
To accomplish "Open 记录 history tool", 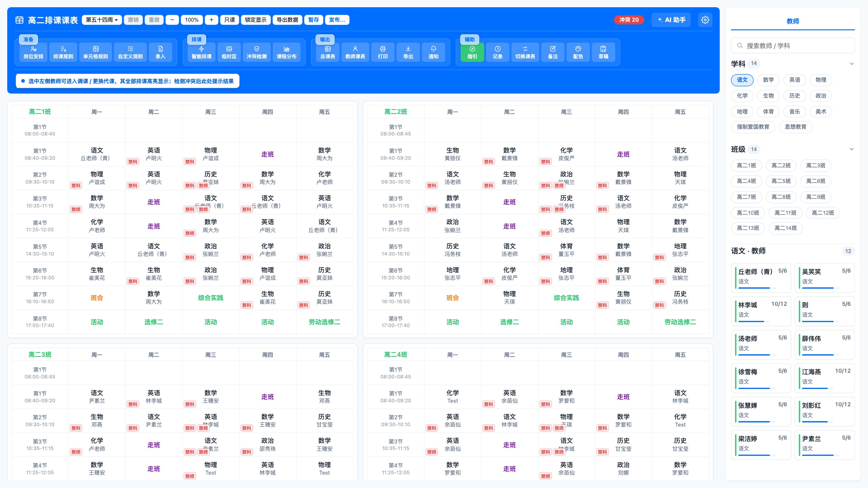I will pyautogui.click(x=498, y=52).
